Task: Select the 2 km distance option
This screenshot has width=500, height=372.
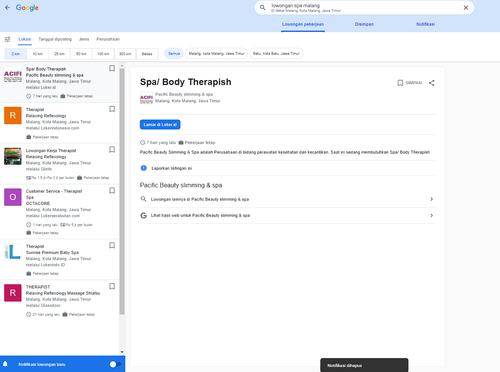Action: pyautogui.click(x=16, y=54)
